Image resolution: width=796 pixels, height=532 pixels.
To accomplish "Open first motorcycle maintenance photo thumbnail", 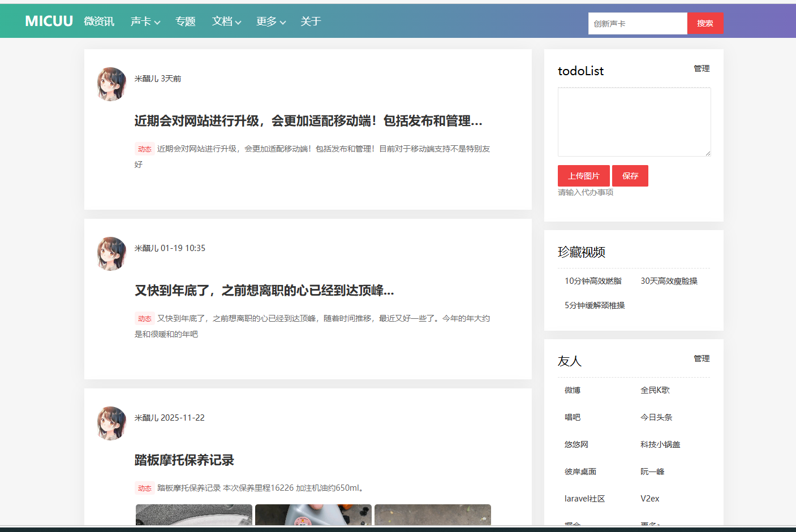I will [193, 514].
